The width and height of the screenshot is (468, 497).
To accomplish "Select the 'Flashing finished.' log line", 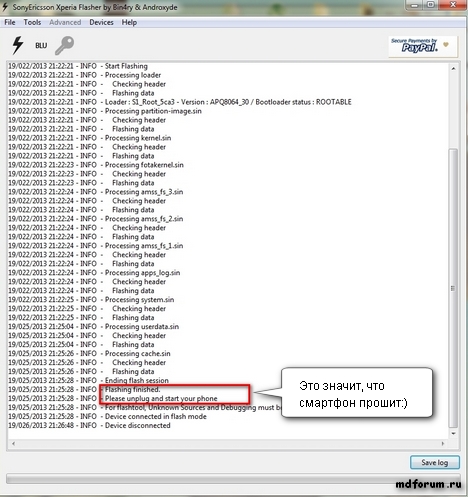I will pos(84,389).
